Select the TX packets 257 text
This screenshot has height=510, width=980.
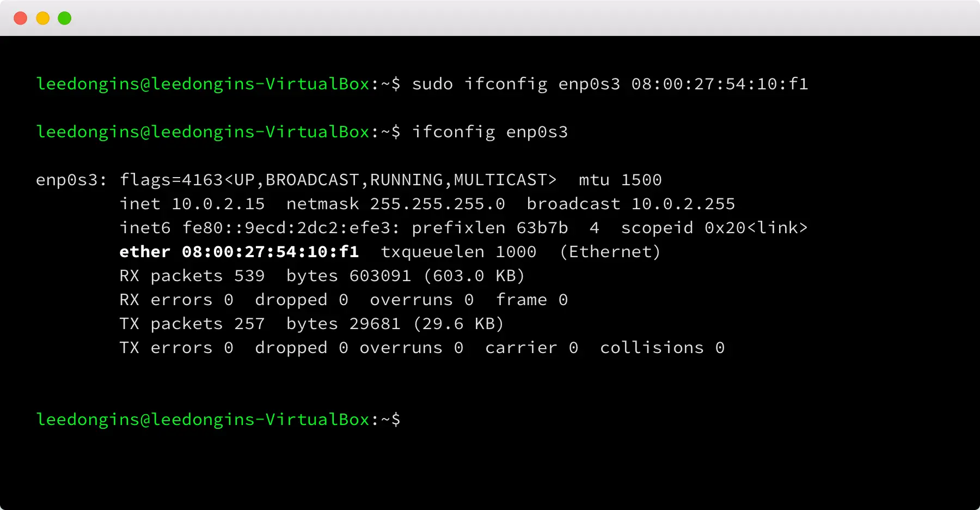[192, 324]
